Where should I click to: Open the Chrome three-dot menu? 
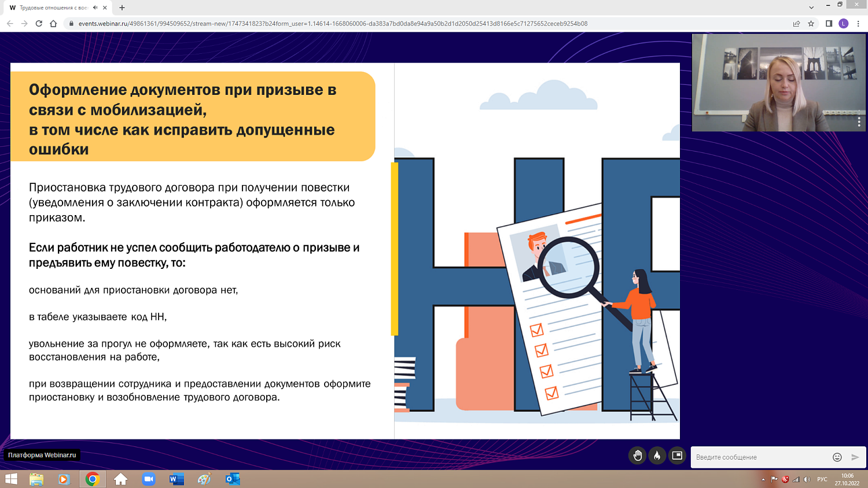click(858, 24)
